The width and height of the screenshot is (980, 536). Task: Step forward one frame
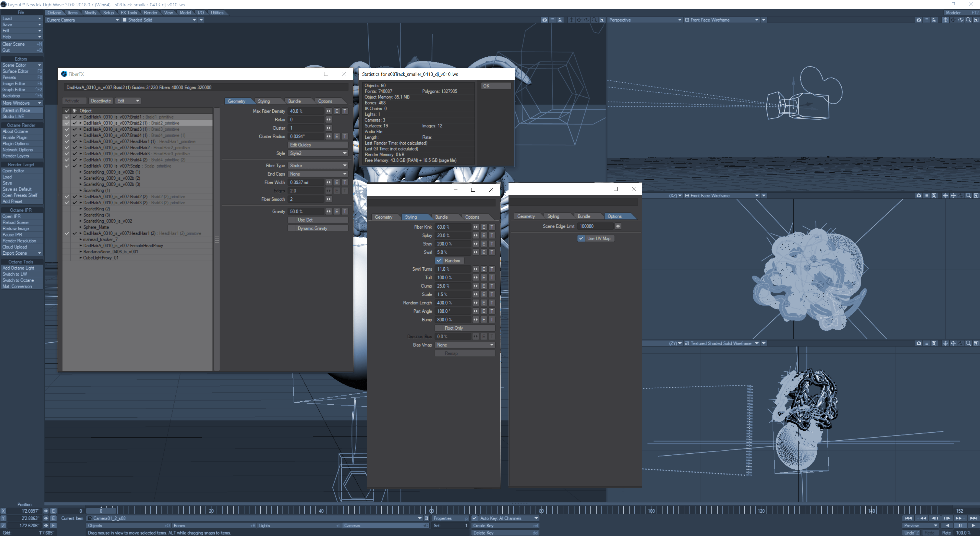[947, 518]
